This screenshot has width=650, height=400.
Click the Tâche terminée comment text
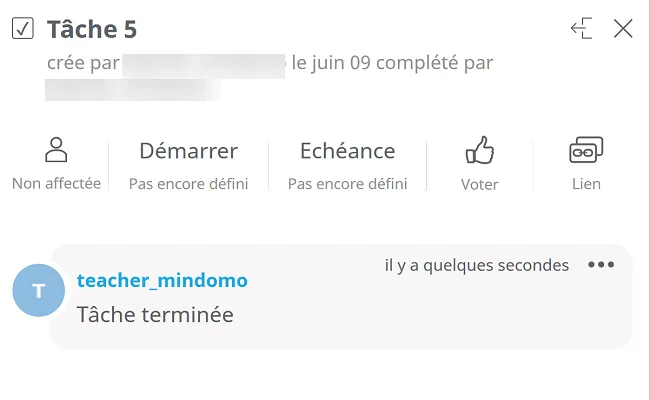(x=155, y=314)
